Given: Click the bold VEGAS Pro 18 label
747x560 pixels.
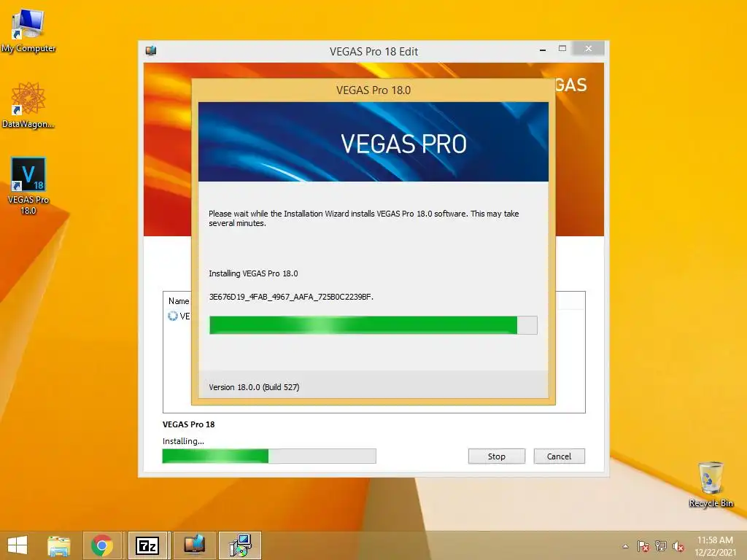Looking at the screenshot, I should coord(189,424).
